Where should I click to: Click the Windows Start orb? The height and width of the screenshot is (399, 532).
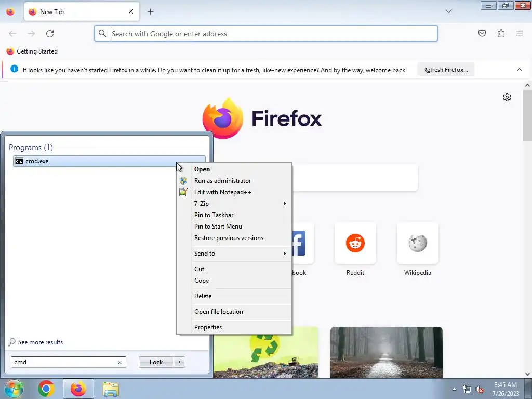click(14, 389)
